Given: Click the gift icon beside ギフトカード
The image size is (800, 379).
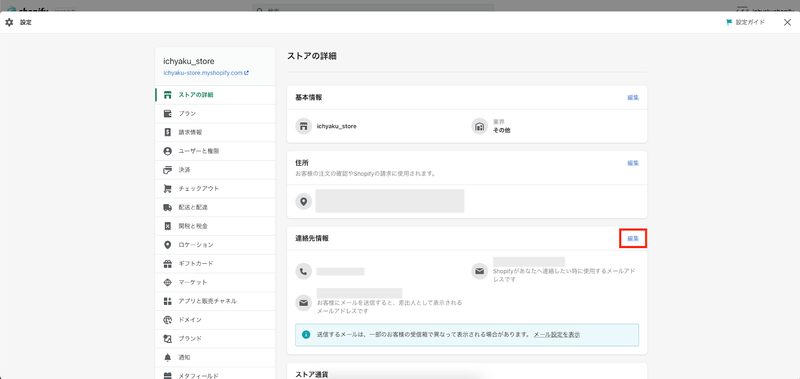Looking at the screenshot, I should tap(167, 264).
